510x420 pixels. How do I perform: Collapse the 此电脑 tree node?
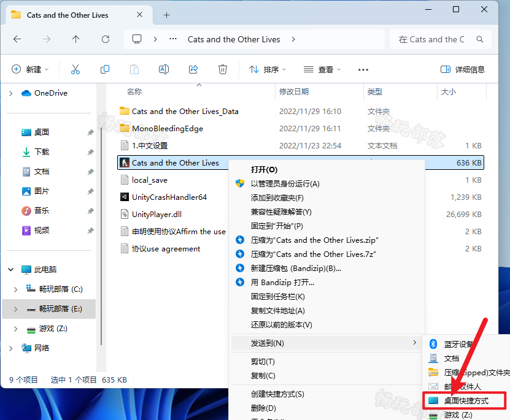[10, 269]
